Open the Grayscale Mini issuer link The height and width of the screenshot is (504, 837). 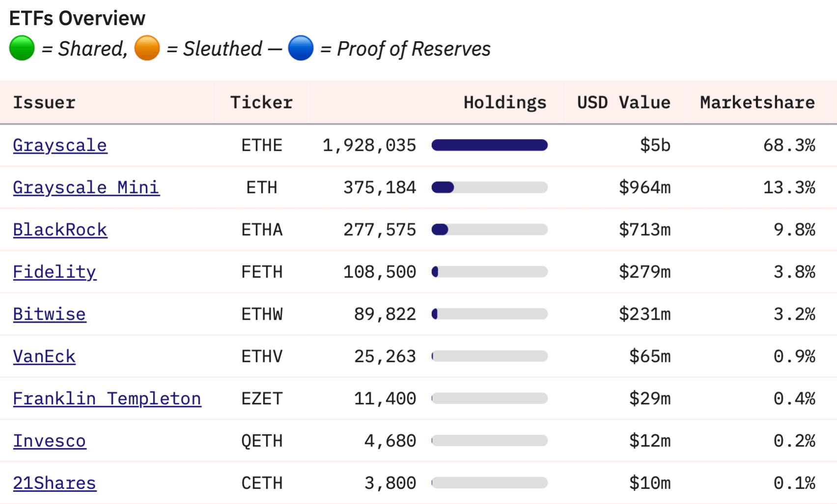coord(86,188)
